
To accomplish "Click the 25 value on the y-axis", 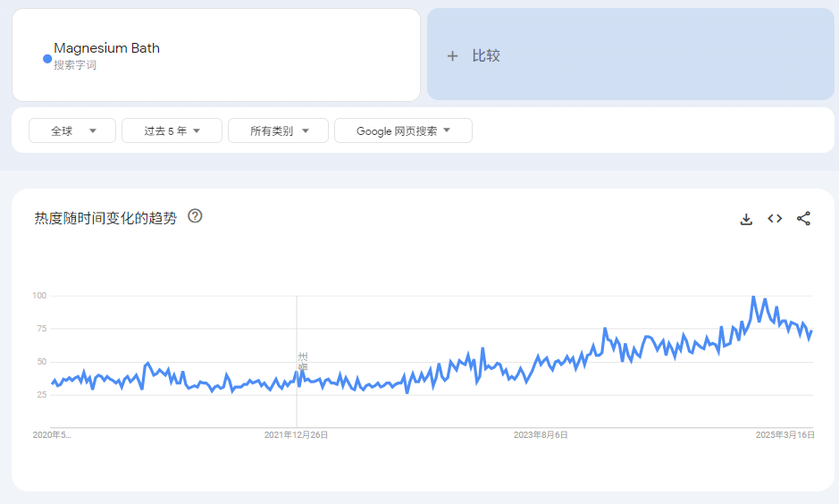I will click(42, 395).
